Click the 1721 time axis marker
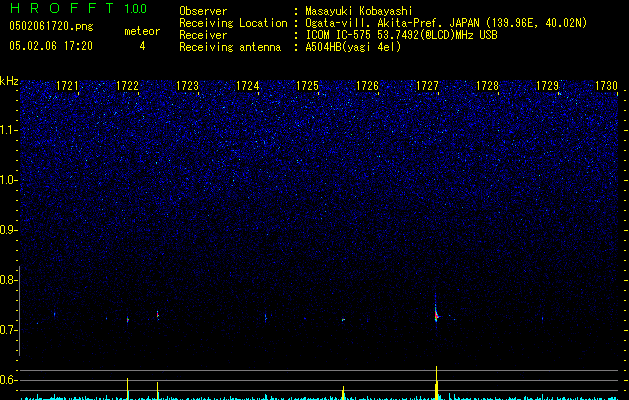This screenshot has width=629, height=400. tap(67, 86)
